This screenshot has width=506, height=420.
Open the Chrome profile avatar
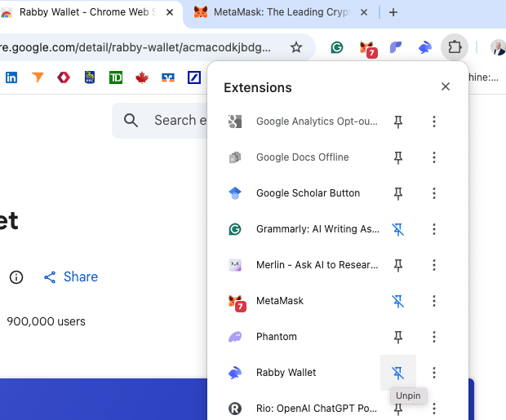498,47
